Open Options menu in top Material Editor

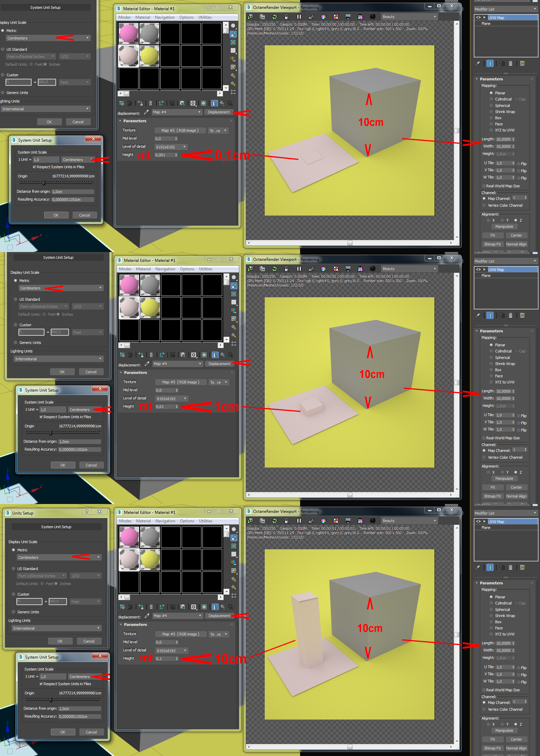pyautogui.click(x=186, y=17)
